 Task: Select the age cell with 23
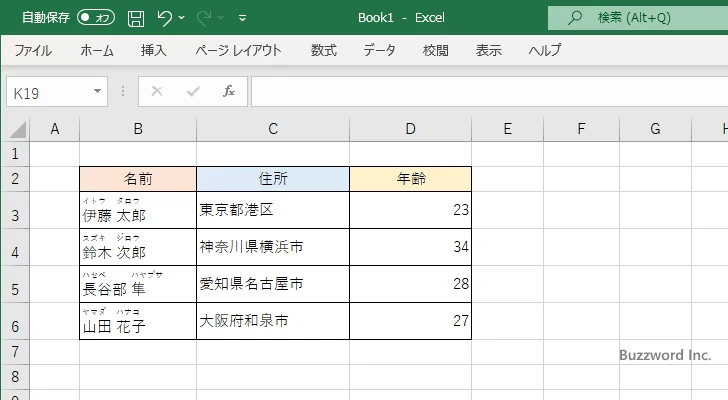(x=410, y=210)
